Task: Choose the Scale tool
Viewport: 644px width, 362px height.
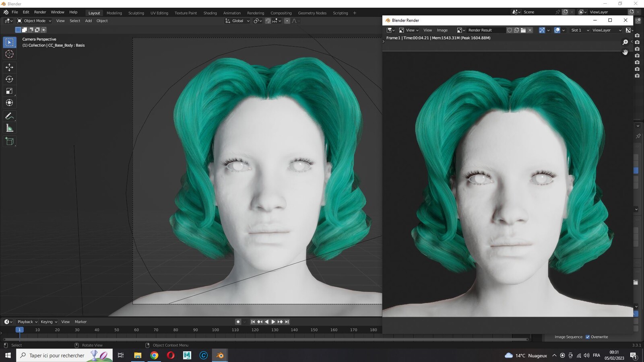Action: tap(10, 91)
